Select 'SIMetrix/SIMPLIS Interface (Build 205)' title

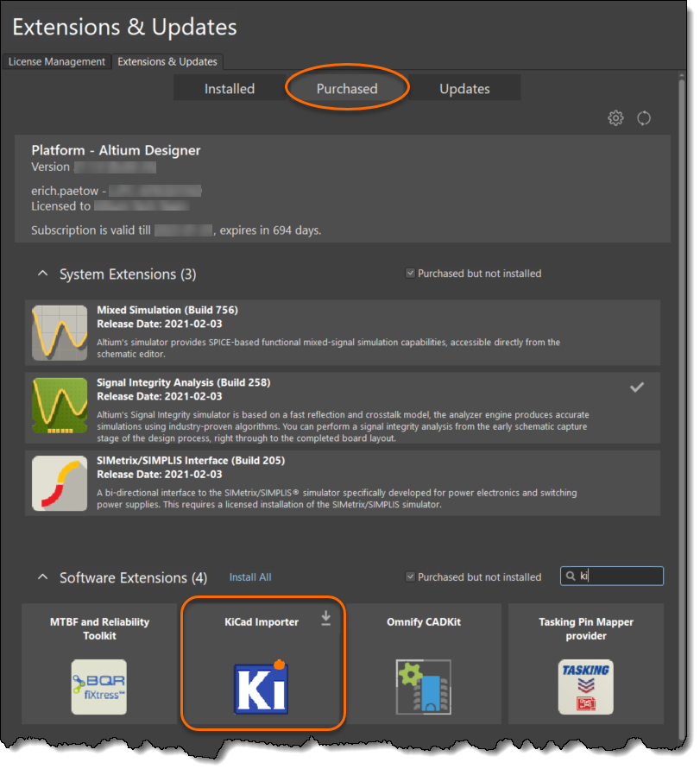coord(191,460)
